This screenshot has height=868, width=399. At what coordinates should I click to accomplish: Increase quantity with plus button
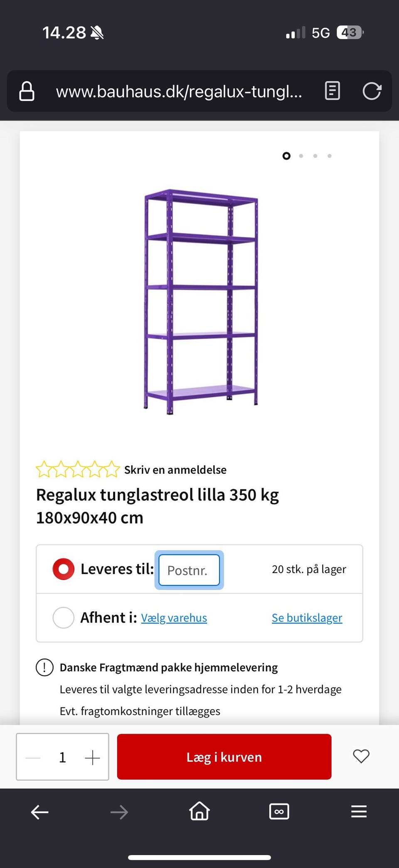tap(92, 758)
